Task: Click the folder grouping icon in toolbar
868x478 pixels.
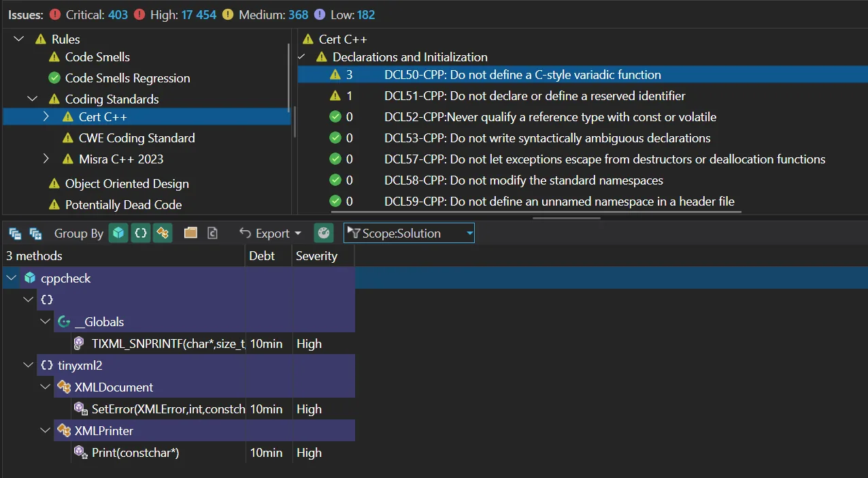Action: click(x=190, y=233)
